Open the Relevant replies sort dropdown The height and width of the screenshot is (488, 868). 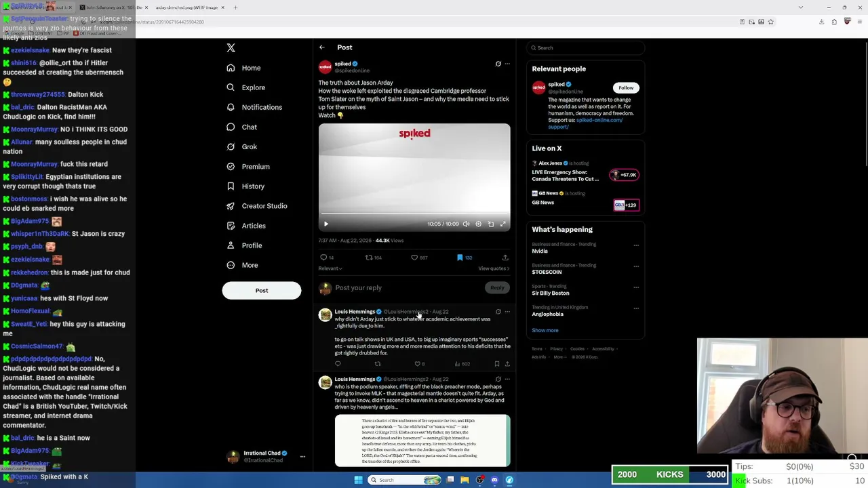point(330,268)
